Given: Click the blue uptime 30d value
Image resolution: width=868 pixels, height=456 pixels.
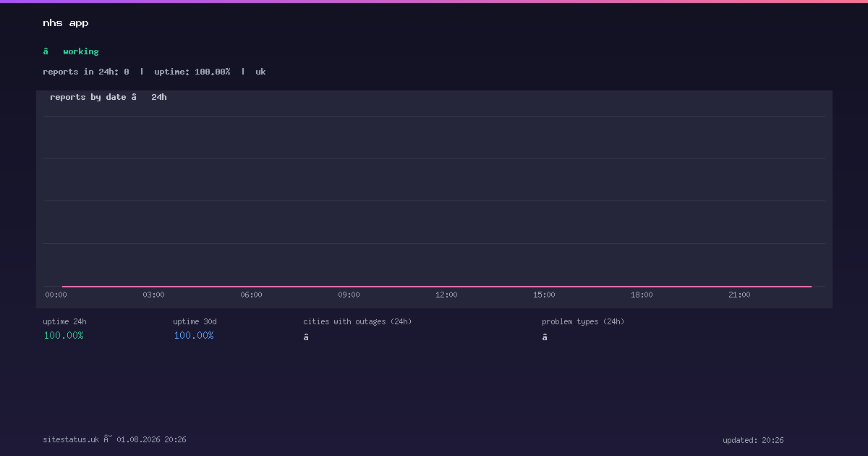Looking at the screenshot, I should point(194,335).
